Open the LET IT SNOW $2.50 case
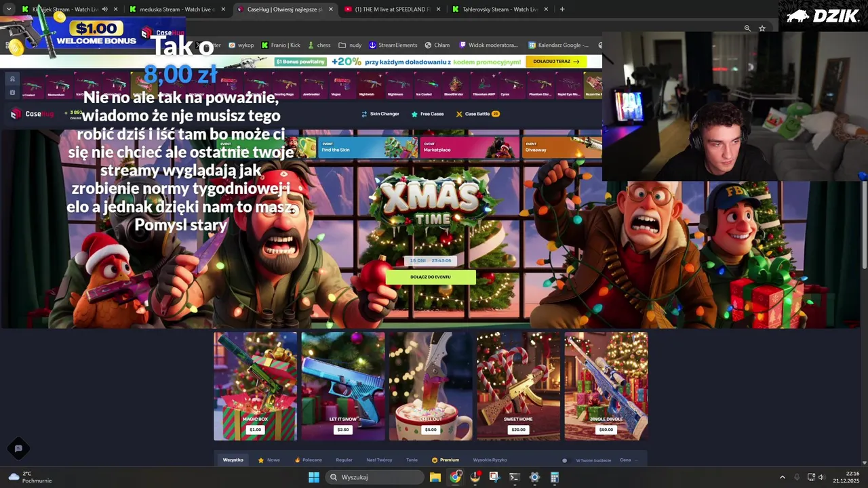Viewport: 868px width, 488px height. tap(342, 386)
